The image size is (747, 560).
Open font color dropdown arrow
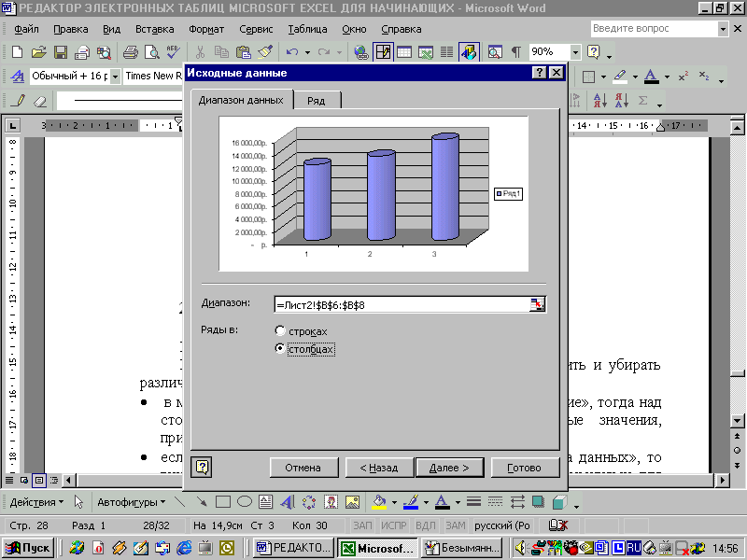[667, 77]
